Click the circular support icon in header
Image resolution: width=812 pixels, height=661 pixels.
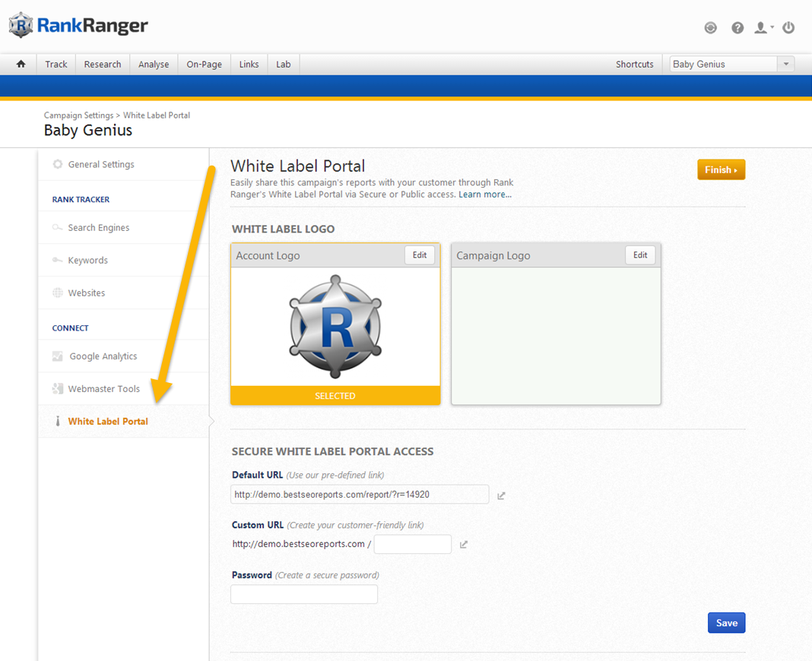[711, 28]
